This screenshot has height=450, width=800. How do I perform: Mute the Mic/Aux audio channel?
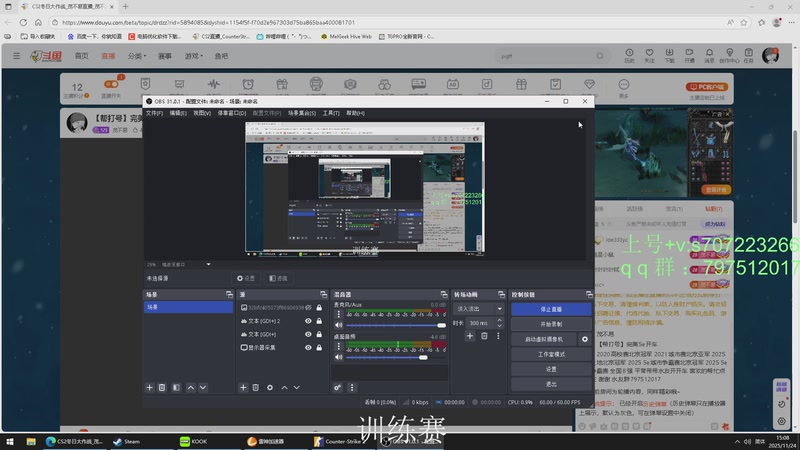(338, 325)
